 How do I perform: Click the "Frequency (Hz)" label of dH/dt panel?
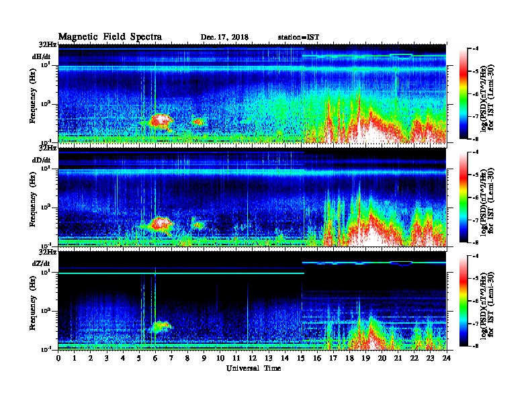pos(32,96)
